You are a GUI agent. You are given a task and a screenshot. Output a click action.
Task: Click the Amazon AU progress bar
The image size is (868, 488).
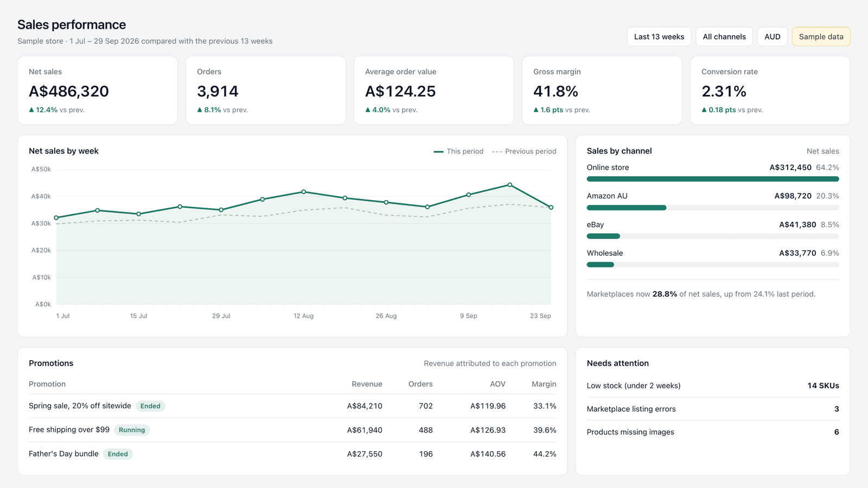point(713,208)
